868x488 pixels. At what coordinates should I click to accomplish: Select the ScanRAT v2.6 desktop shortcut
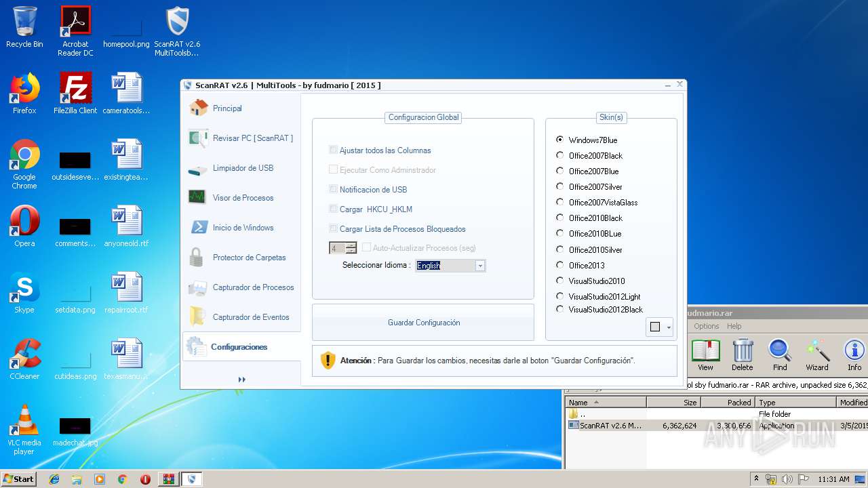pos(177,31)
